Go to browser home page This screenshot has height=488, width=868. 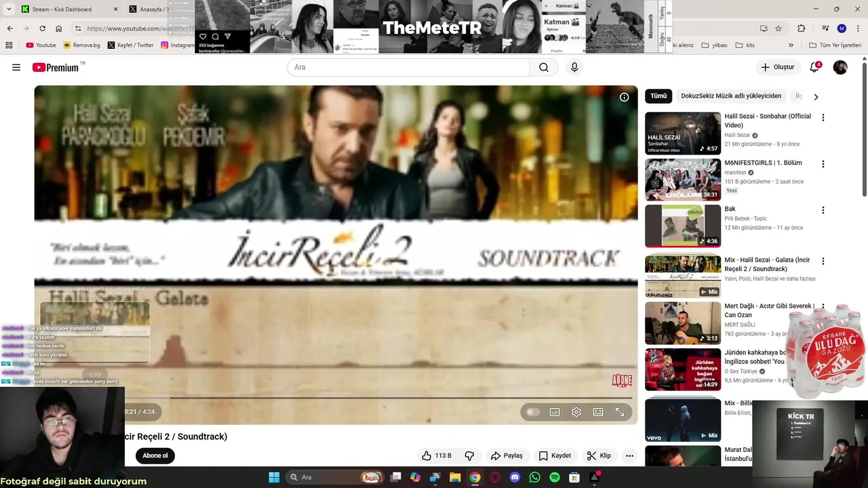(59, 28)
